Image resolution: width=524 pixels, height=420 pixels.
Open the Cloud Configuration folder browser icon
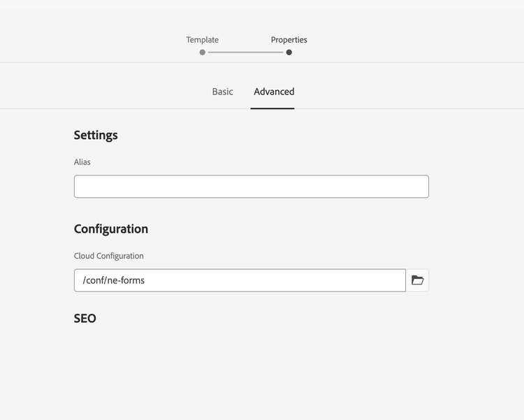(417, 280)
